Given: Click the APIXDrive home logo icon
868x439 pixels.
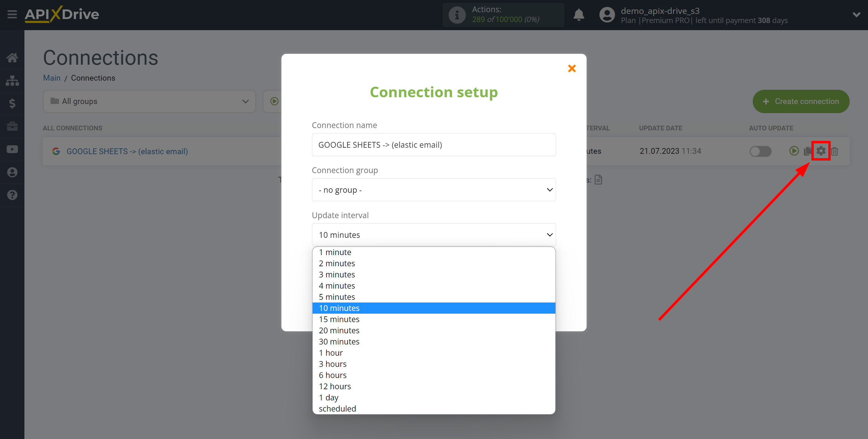Looking at the screenshot, I should (x=63, y=14).
